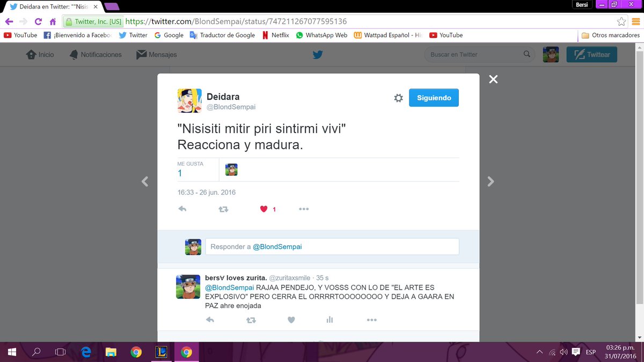
Task: Launch Microsoft Edge from the taskbar
Action: pyautogui.click(x=86, y=352)
